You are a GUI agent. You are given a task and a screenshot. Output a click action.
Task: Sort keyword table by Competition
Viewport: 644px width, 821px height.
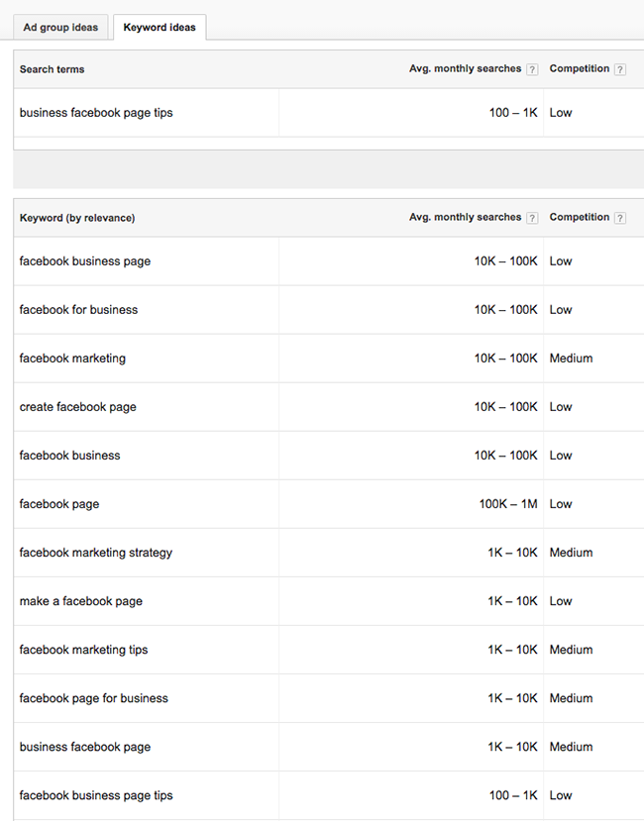click(x=579, y=217)
